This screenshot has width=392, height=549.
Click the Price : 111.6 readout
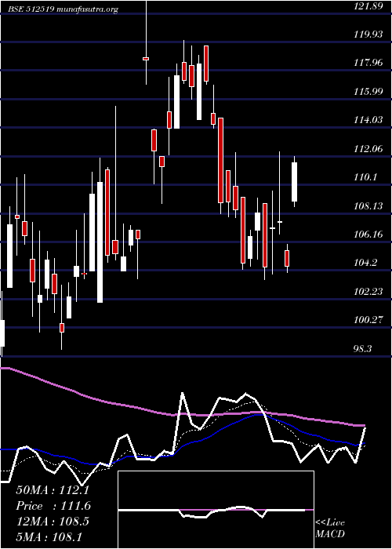point(53,506)
